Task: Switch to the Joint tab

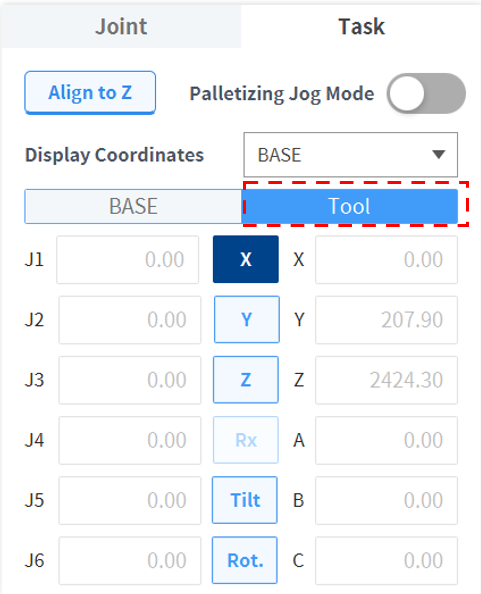Action: point(121,27)
